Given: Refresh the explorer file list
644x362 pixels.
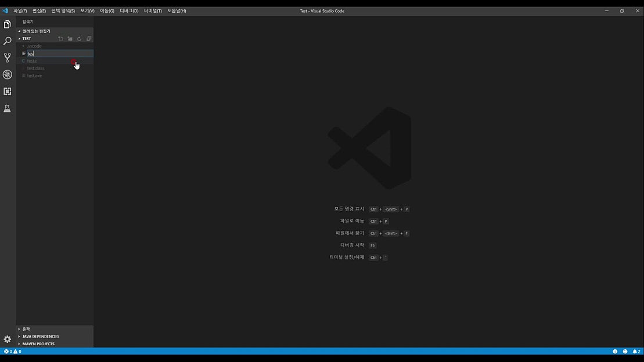Looking at the screenshot, I should 79,38.
